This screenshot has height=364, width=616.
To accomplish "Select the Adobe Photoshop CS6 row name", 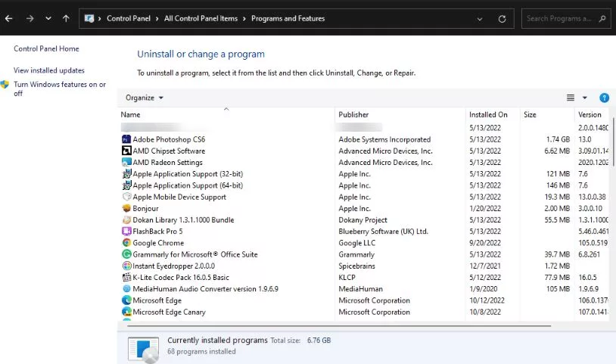I will click(169, 139).
